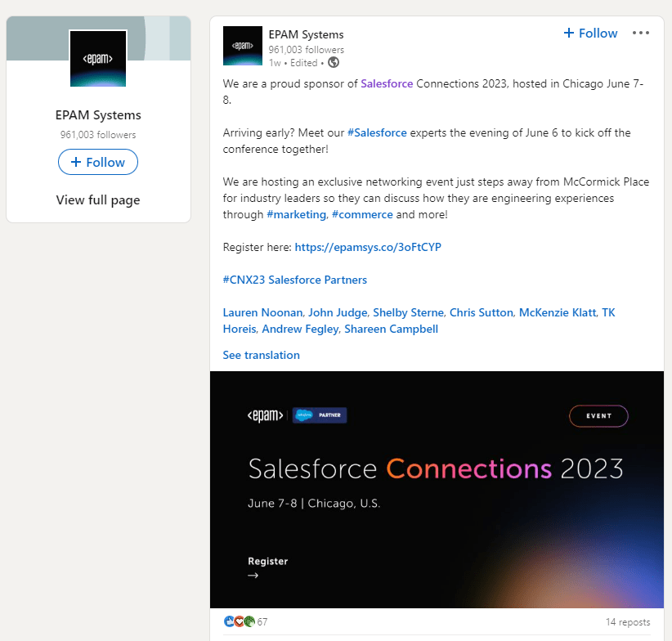Screen dimensions: 672x641
Task: View the 14 reposts list
Action: pos(628,621)
